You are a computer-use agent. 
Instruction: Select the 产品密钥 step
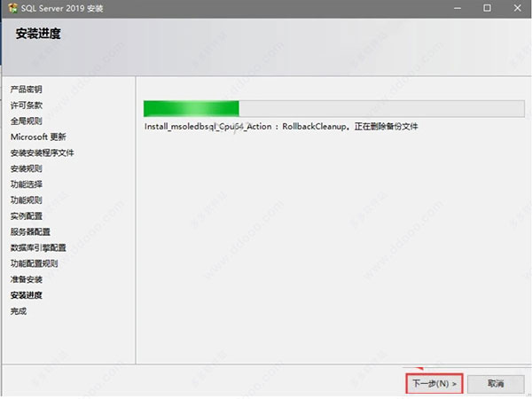(26, 90)
